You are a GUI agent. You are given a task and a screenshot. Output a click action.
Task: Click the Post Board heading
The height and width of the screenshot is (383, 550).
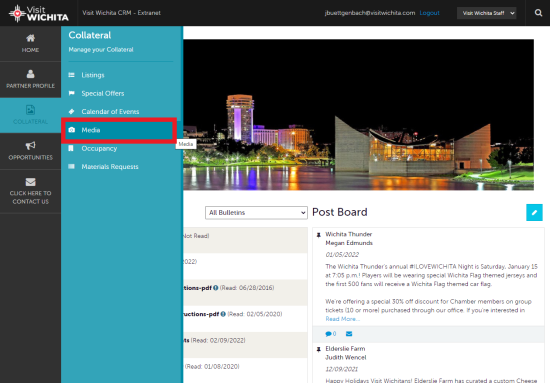click(340, 212)
